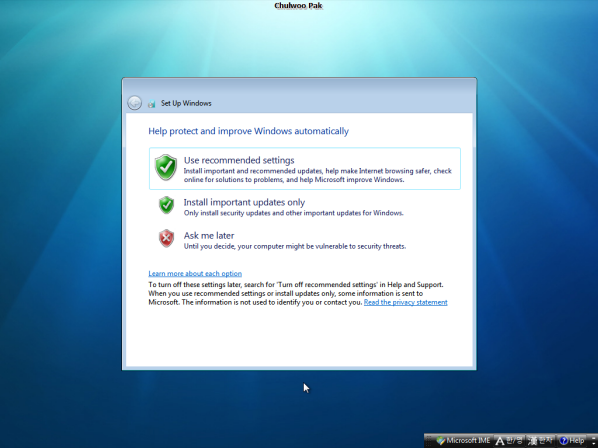The width and height of the screenshot is (598, 448).
Task: Open Read the privacy statement link
Action: 405,302
